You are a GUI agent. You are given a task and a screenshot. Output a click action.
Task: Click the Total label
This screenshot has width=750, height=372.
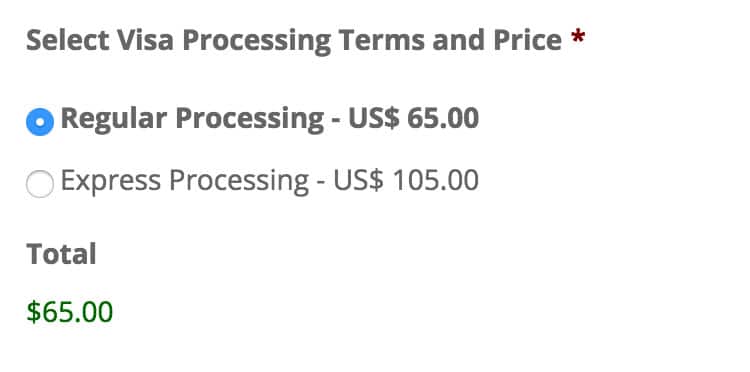[61, 254]
